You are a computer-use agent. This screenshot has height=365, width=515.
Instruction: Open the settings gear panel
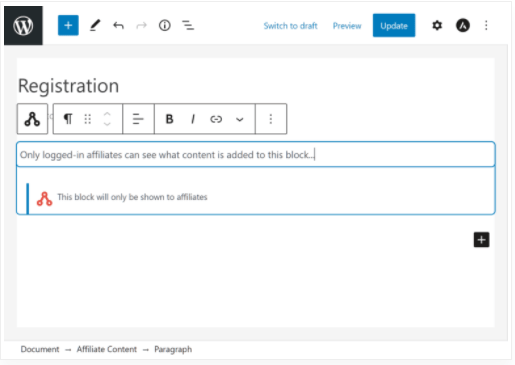(437, 25)
